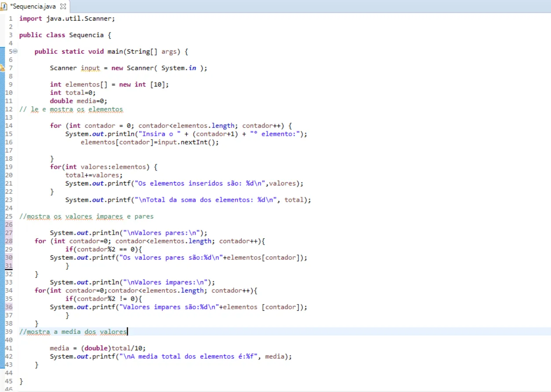Place cursor at end of 'mostra a media' comment

pyautogui.click(x=127, y=332)
